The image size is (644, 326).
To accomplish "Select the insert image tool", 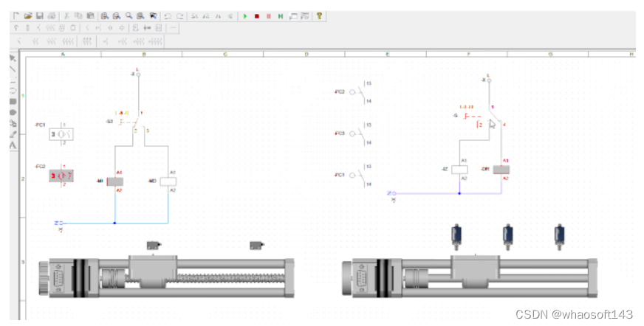I will pos(13,123).
